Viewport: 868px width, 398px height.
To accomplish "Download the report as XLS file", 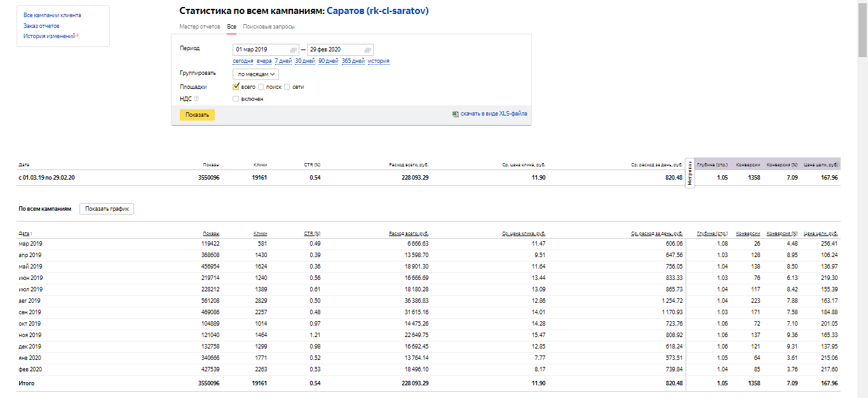I will click(494, 114).
